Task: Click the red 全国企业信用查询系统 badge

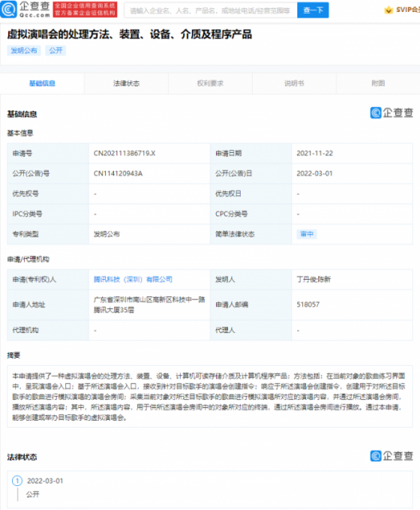Action: 85,10
